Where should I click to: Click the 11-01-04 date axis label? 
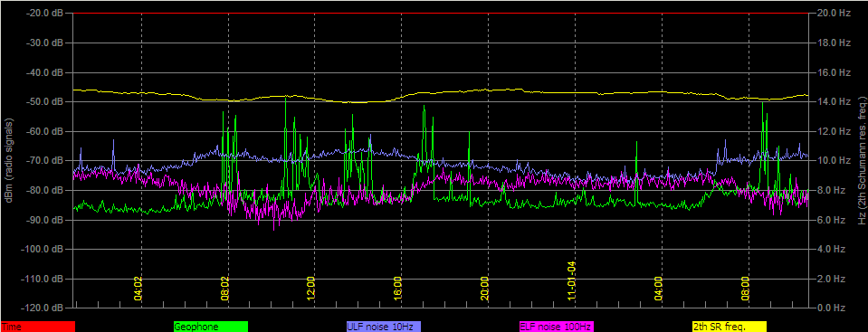572,280
